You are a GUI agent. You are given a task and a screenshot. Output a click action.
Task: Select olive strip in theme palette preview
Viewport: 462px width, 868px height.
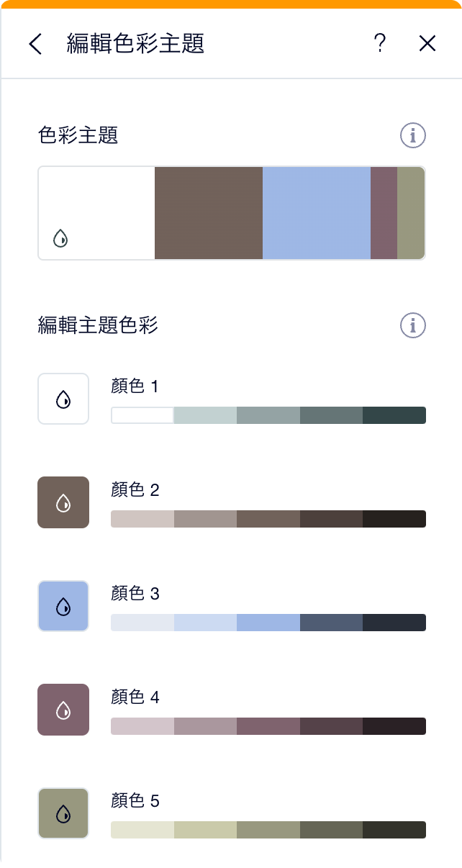[411, 213]
